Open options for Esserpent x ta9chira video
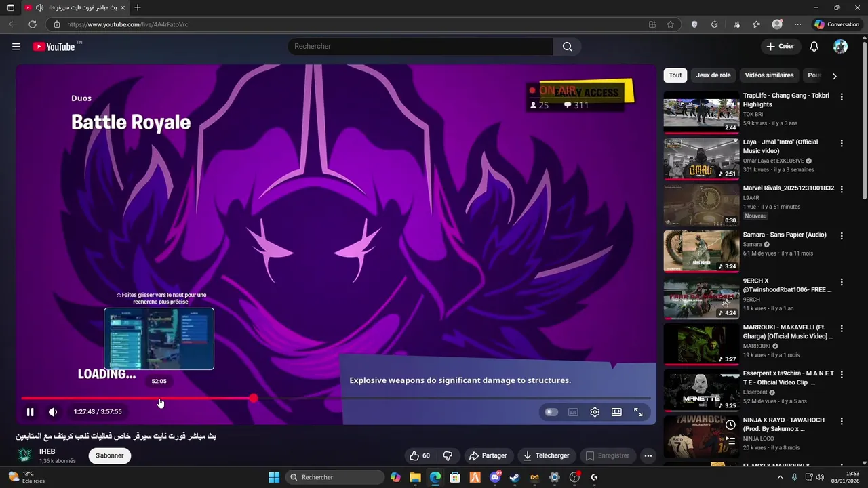 (842, 375)
